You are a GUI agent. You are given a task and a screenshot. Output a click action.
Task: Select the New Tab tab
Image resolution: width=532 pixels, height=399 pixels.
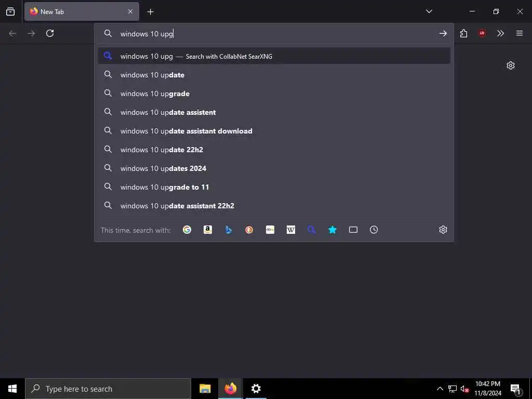[82, 11]
